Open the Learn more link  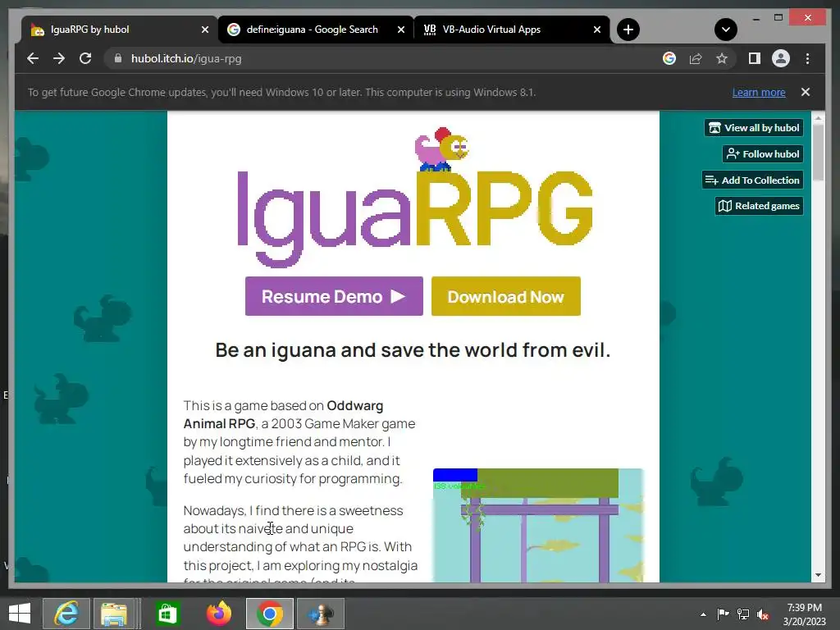(759, 92)
